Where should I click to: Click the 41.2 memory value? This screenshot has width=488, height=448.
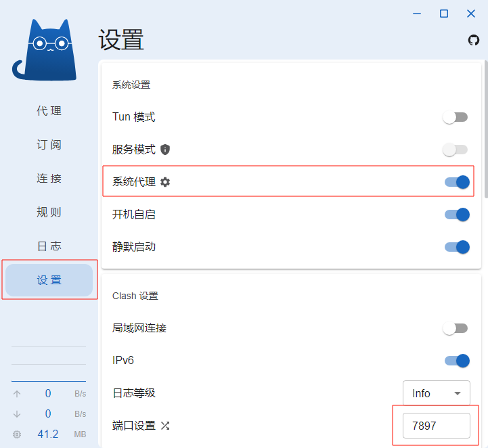(48, 434)
